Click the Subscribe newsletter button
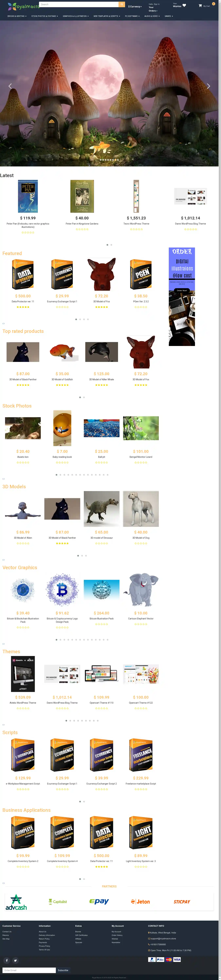Screen dimensions: 221x980 click(x=63, y=970)
